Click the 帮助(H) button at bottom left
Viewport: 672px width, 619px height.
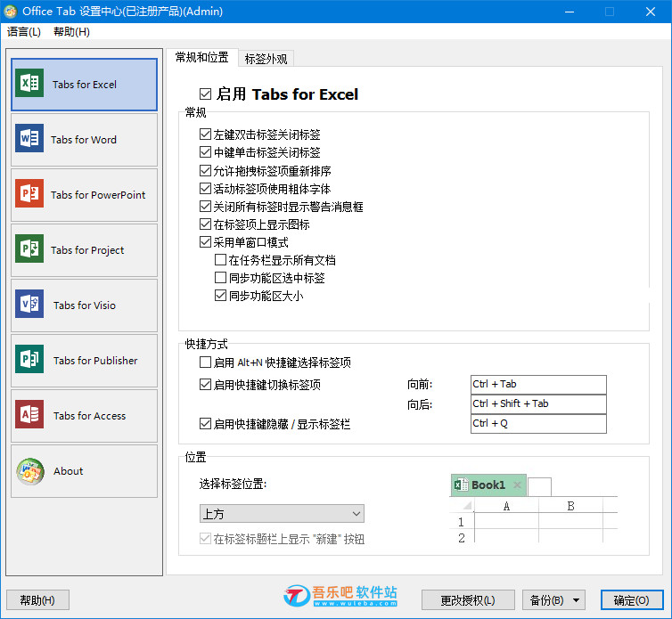37,600
